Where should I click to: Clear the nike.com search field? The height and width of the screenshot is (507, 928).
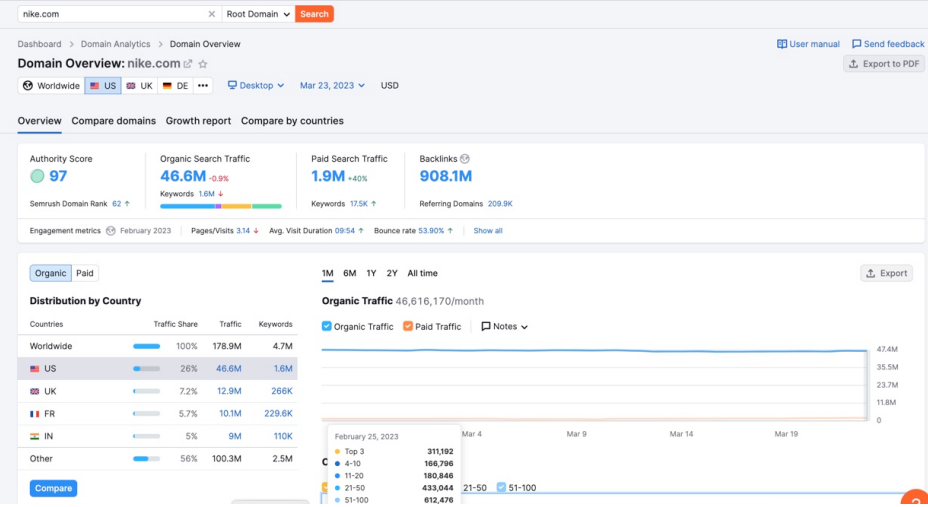[x=211, y=14]
